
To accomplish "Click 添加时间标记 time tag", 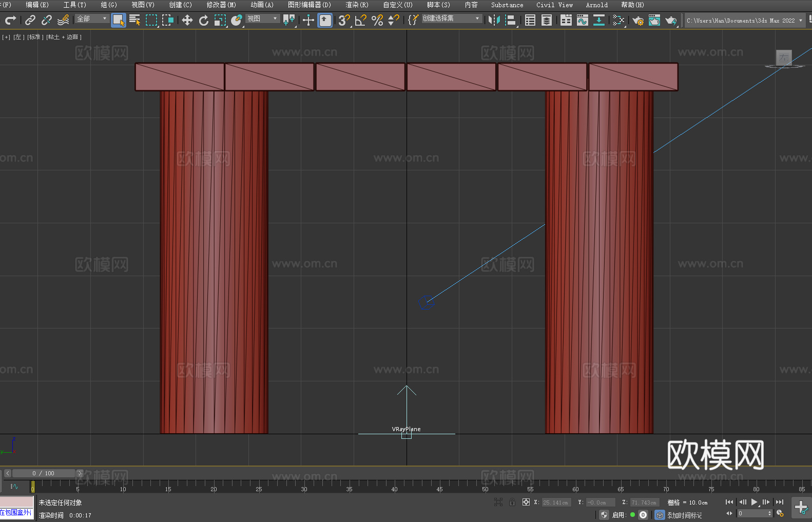I will 684,515.
